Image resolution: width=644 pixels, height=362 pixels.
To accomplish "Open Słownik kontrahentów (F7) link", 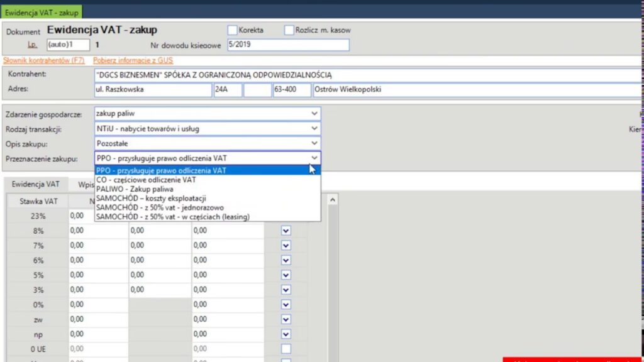I will 44,60.
